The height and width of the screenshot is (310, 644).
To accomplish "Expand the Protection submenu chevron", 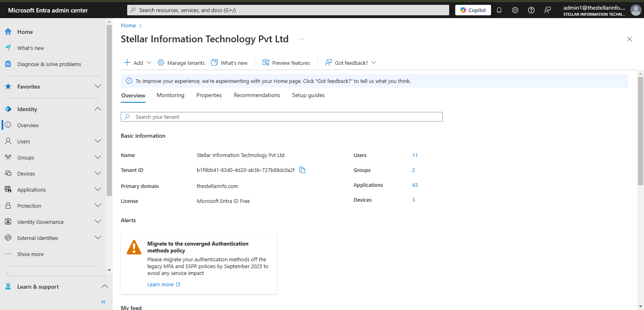I will coord(98,205).
